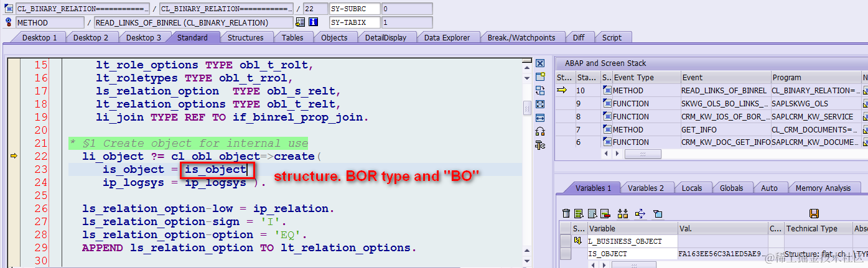Screen dimensions: 868x268
Task: Switch to the Locals tab
Action: (692, 188)
